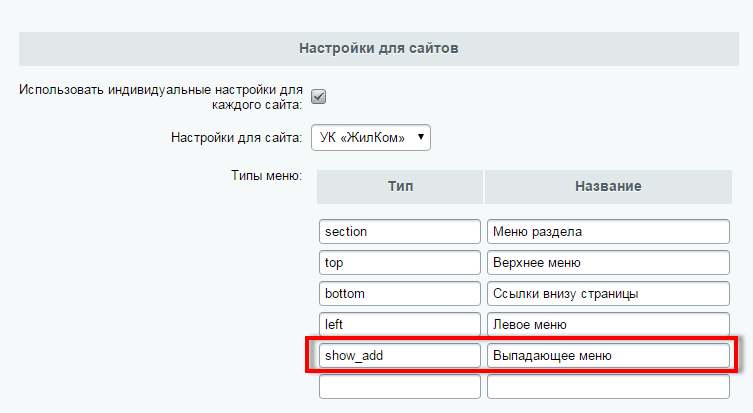Open the УК «ЖилКом» site dropdown
Viewport: 753px width, 413px height.
pyautogui.click(x=371, y=137)
